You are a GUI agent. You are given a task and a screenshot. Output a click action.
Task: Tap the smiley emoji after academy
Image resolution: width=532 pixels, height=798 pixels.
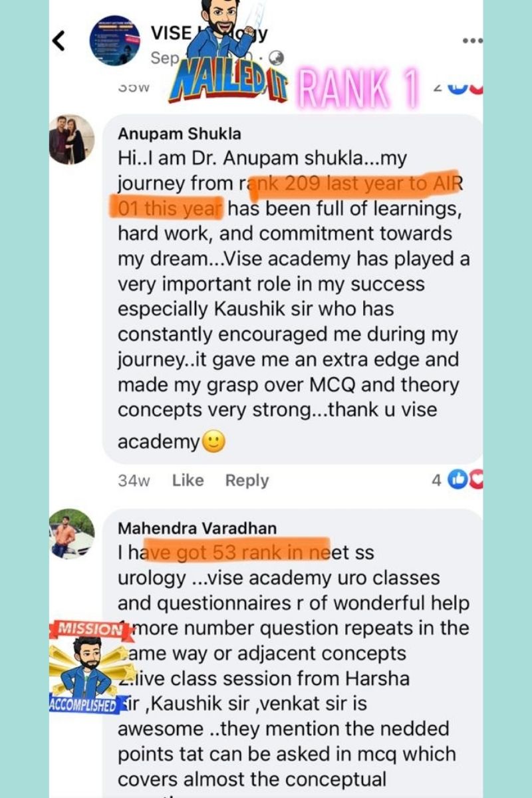click(213, 442)
